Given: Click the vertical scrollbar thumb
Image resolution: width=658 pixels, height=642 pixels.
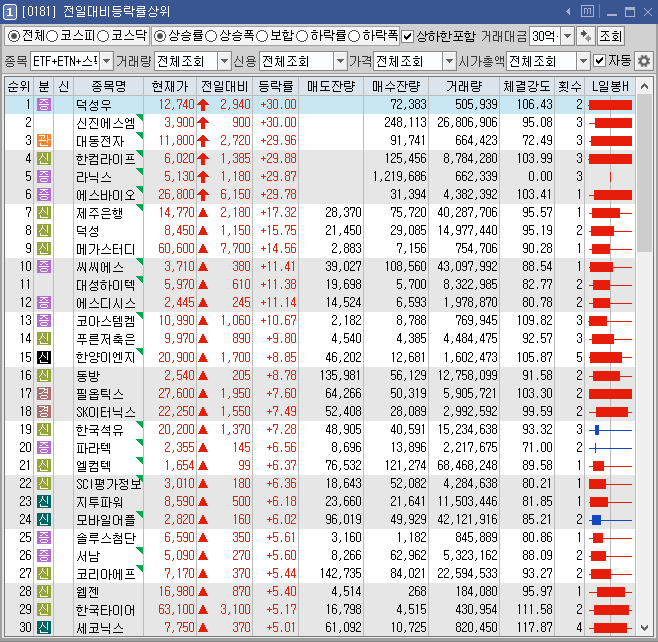Looking at the screenshot, I should (644, 174).
